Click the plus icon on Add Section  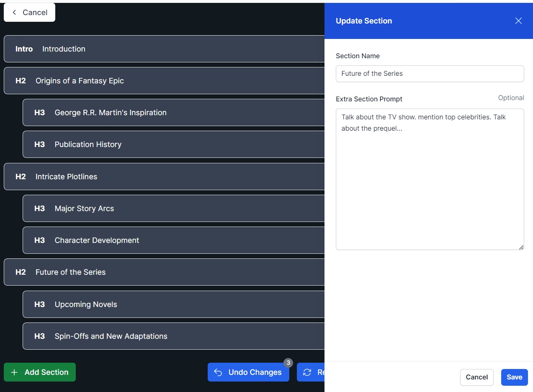click(x=15, y=372)
